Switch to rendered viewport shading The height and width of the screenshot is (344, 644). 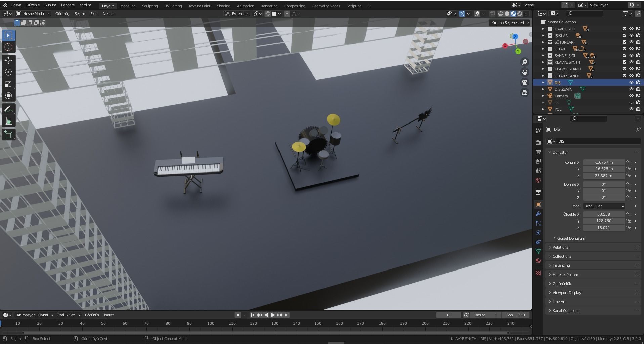pyautogui.click(x=520, y=14)
